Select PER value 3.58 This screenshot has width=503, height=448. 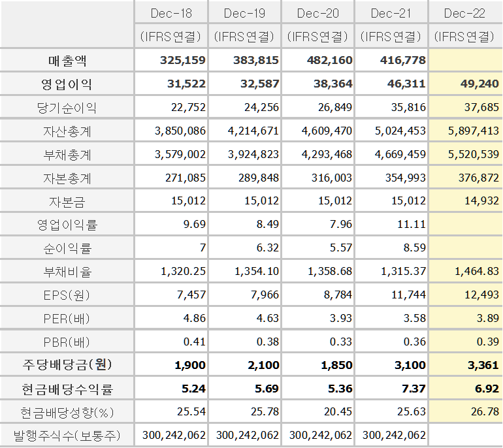[x=414, y=318]
